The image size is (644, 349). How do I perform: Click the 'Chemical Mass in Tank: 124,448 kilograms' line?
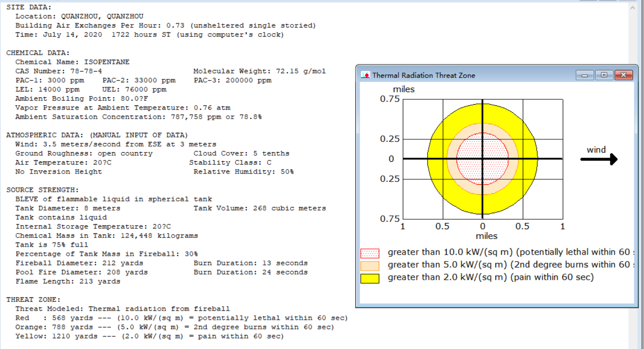107,236
